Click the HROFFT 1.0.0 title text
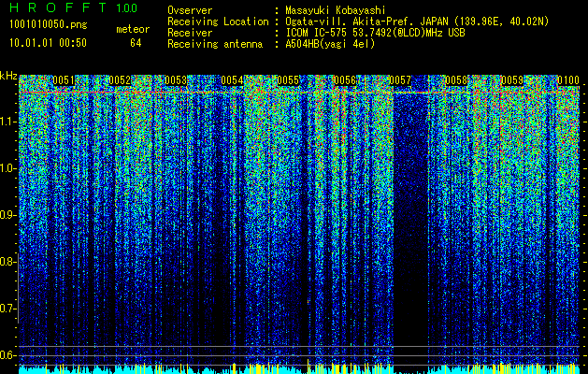588x374 pixels. pos(74,7)
